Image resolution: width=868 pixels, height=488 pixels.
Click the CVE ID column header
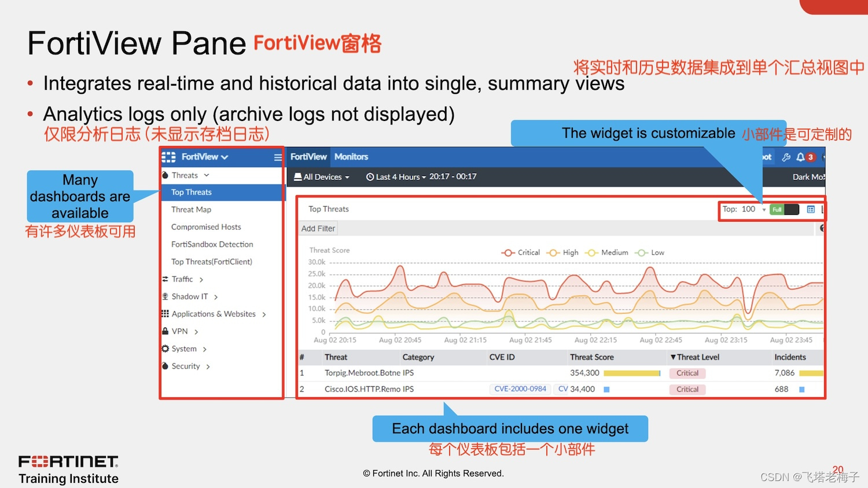pos(502,357)
